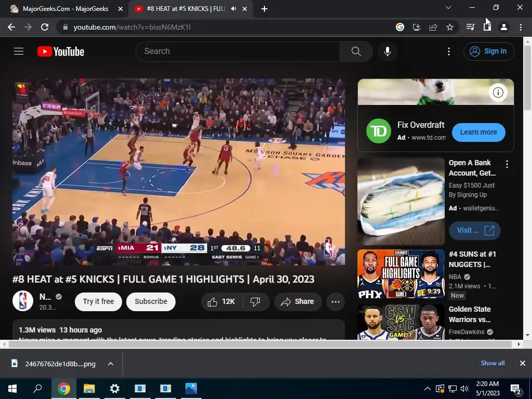Click the scrollbar right arrow
This screenshot has width=532, height=399.
click(519, 344)
